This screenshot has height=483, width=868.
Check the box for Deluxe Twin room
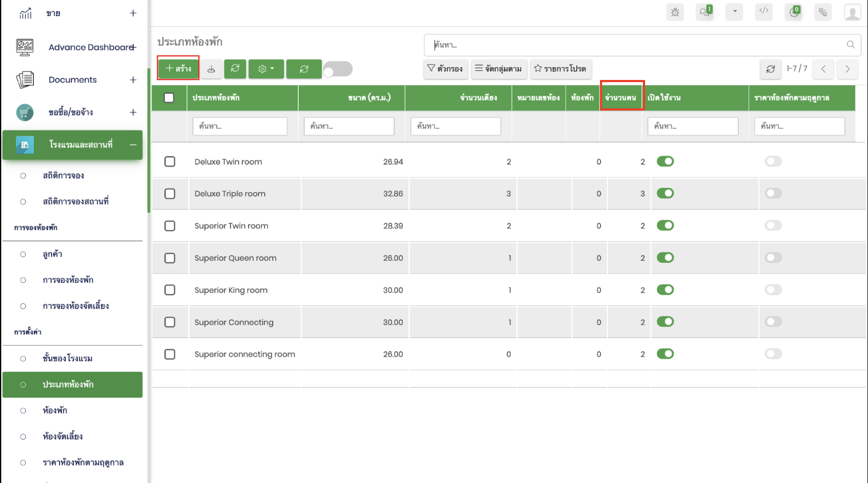tap(170, 162)
